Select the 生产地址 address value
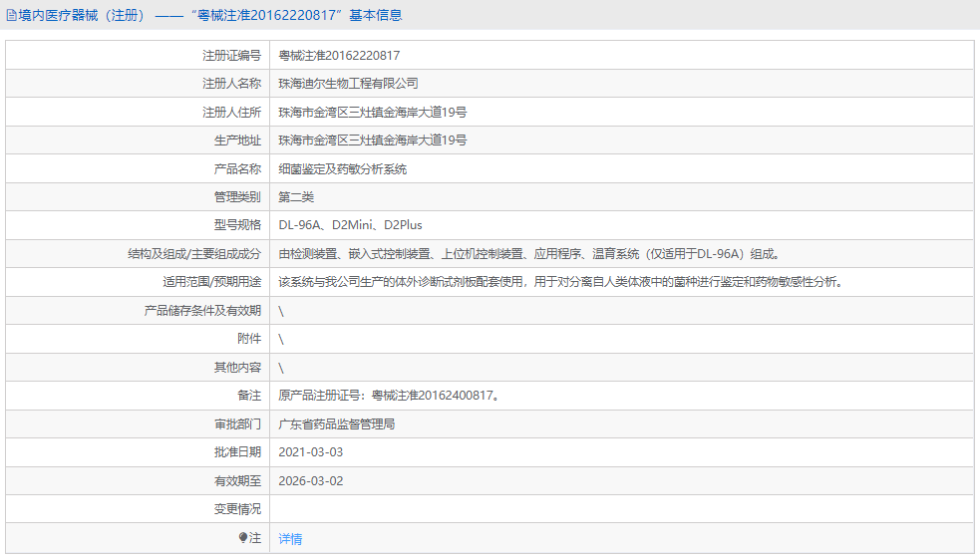This screenshot has height=560, width=980. pos(373,140)
